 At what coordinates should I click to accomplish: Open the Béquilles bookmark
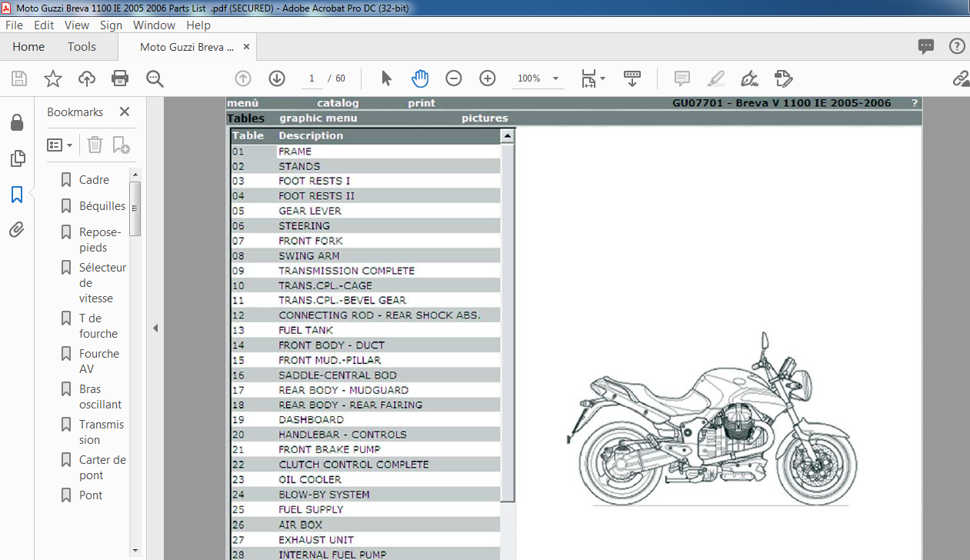point(102,206)
